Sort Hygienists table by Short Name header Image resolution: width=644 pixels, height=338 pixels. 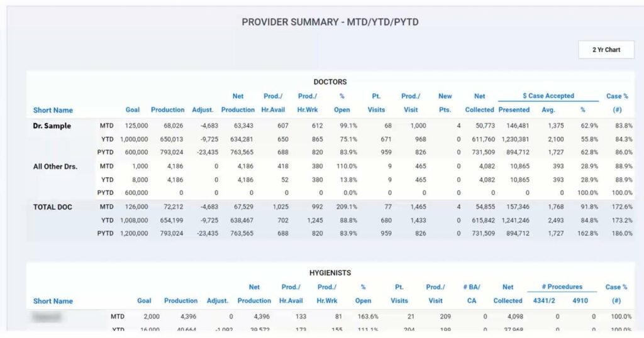click(x=53, y=301)
